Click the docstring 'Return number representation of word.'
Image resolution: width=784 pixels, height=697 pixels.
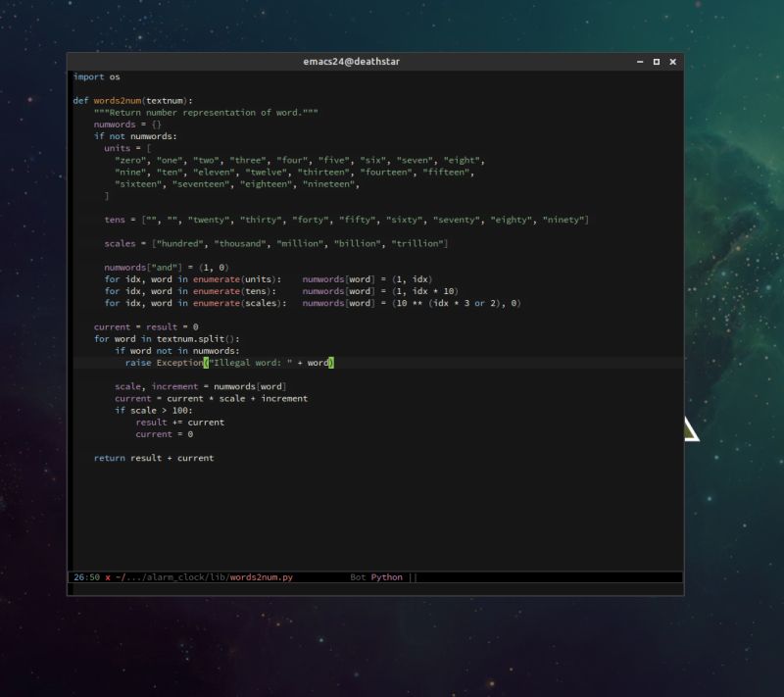point(206,112)
